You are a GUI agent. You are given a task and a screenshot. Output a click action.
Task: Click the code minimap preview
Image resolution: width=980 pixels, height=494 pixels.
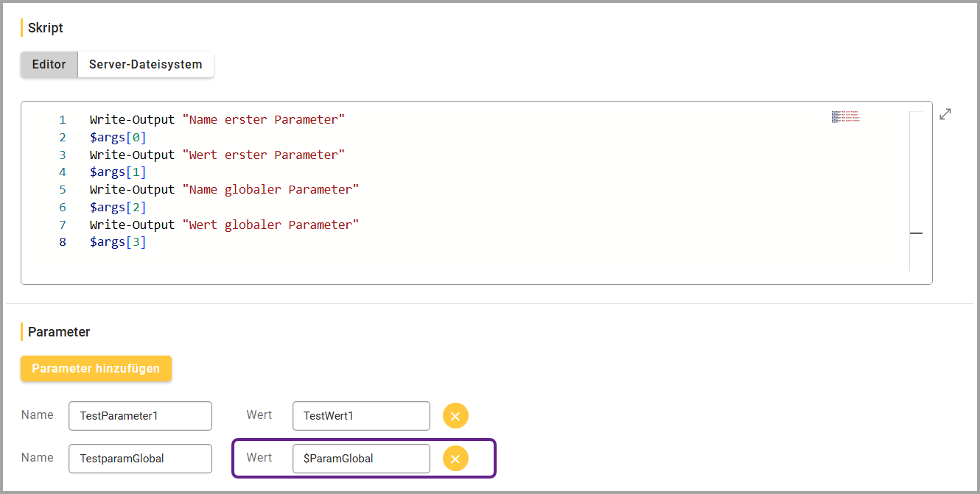click(x=845, y=116)
